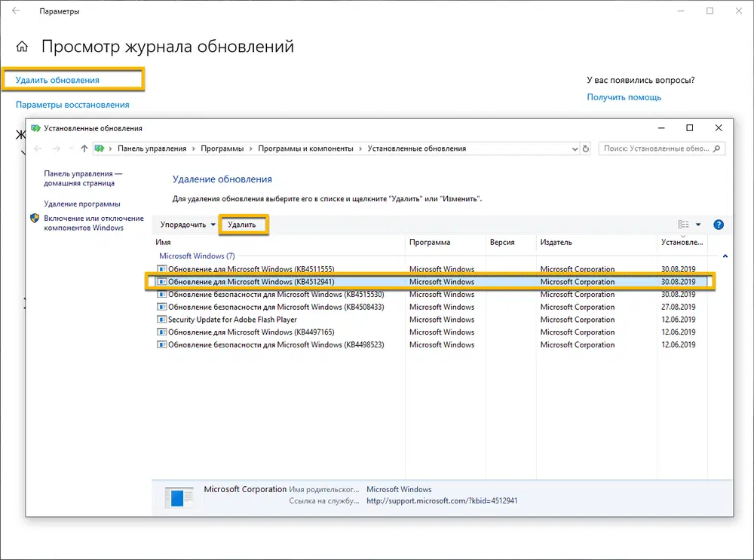The width and height of the screenshot is (754, 560).
Task: Click the Control Panel icon in the address bar
Action: 99,148
